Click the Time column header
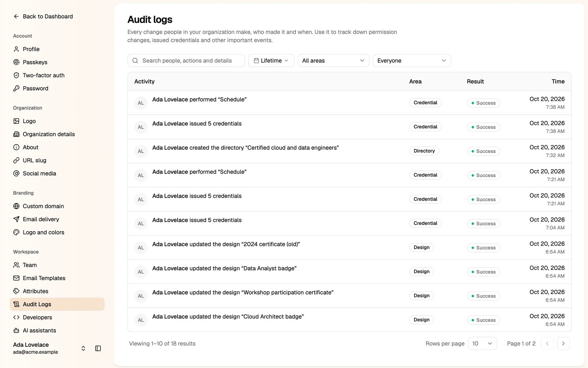The image size is (588, 368). click(558, 81)
